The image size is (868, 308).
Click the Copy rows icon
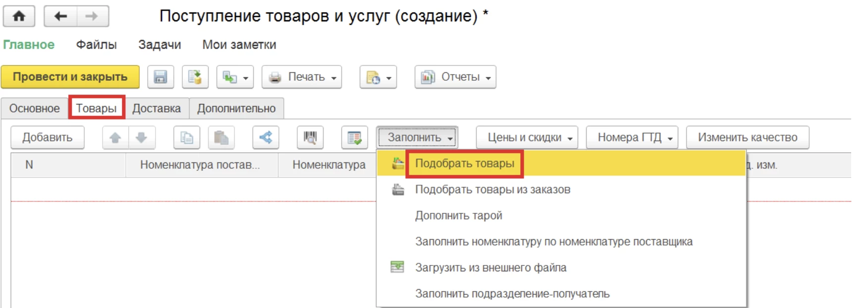pos(187,138)
